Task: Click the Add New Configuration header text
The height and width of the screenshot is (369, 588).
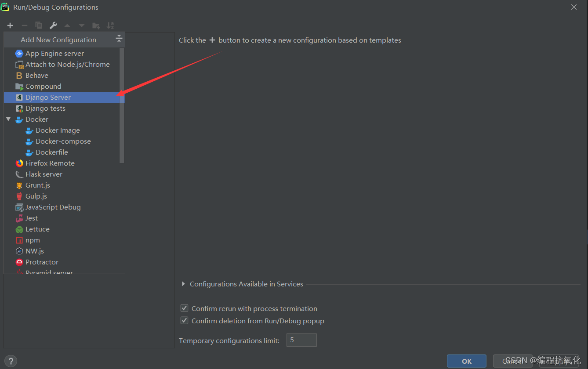Action: click(x=58, y=40)
